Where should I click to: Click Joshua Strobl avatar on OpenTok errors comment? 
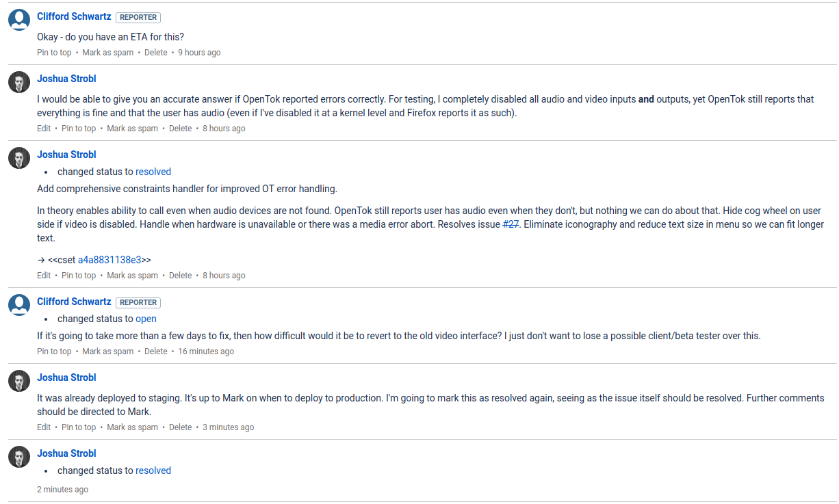pyautogui.click(x=19, y=82)
